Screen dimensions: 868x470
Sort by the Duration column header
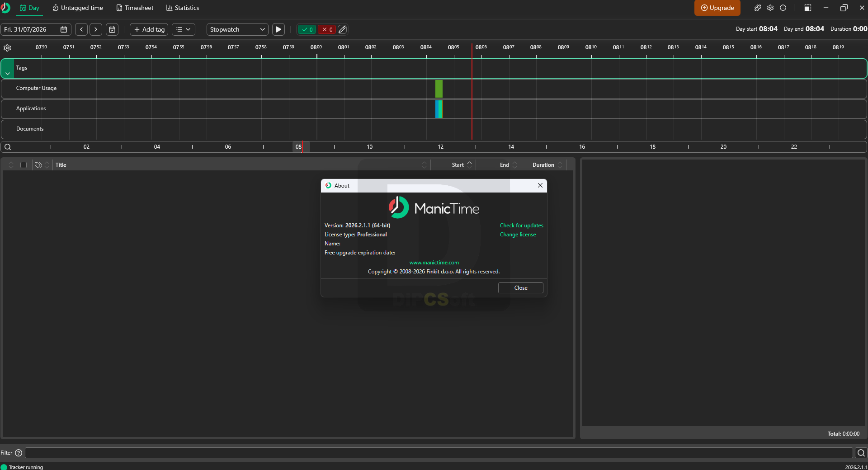543,165
